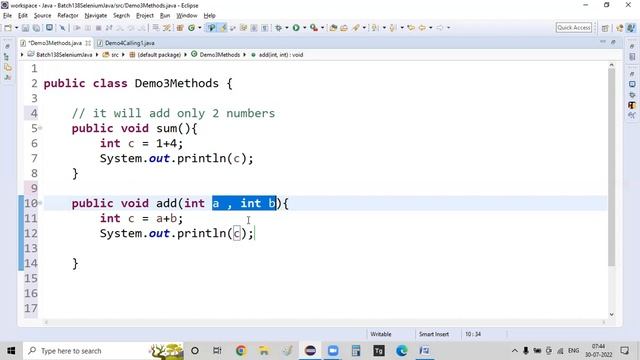Click the Smart Insert status entry
The image size is (640, 360).
[433, 334]
